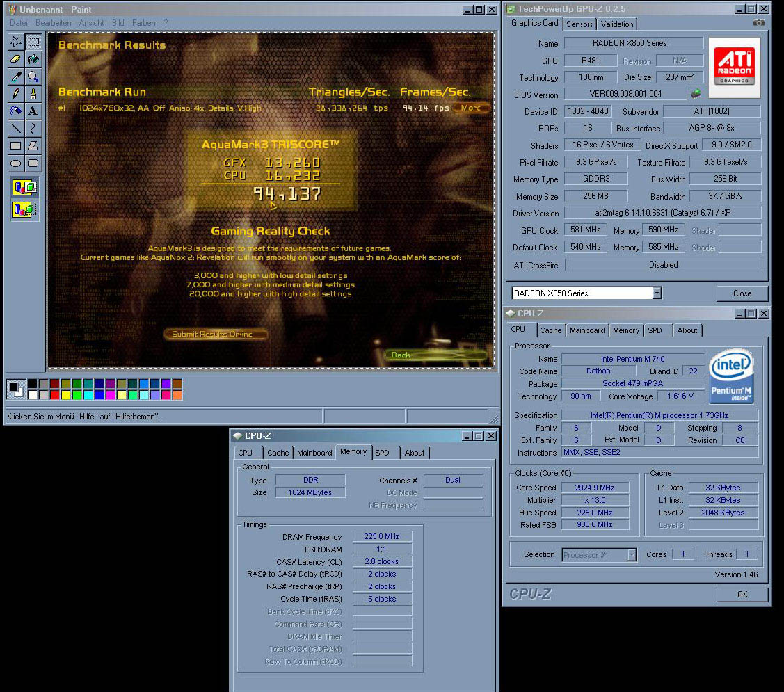Switch to the Sensors tab in GPU-Z

click(579, 24)
